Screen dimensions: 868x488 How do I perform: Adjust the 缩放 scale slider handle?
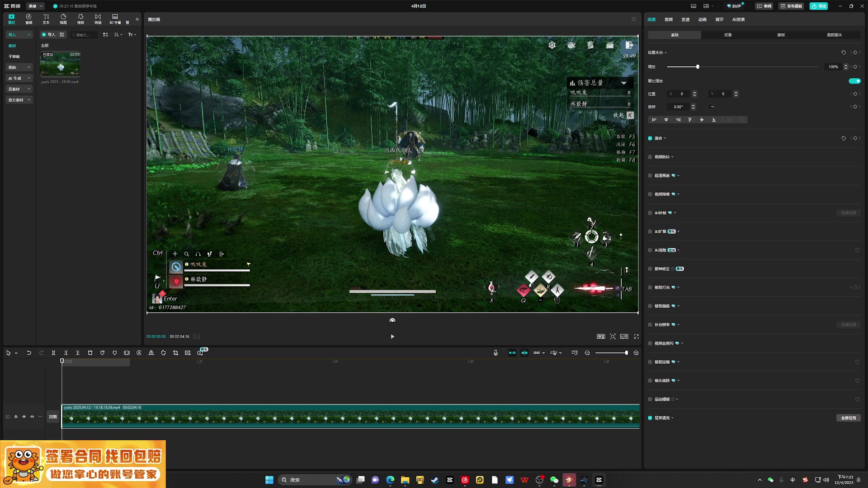[x=698, y=67]
